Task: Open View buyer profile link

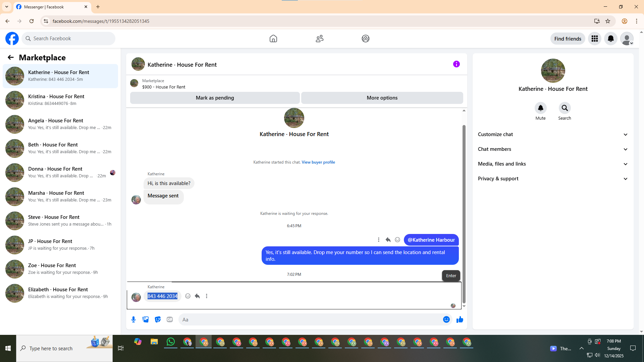Action: click(x=318, y=162)
